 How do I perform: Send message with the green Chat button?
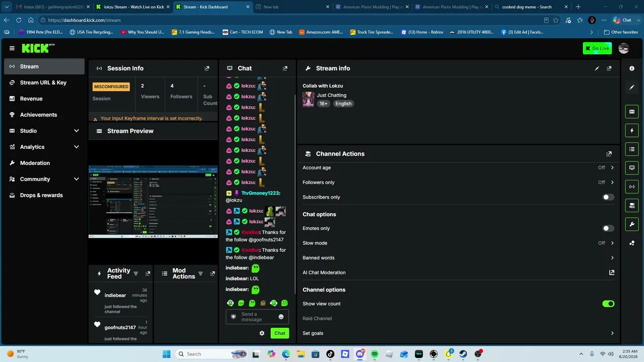pyautogui.click(x=280, y=333)
